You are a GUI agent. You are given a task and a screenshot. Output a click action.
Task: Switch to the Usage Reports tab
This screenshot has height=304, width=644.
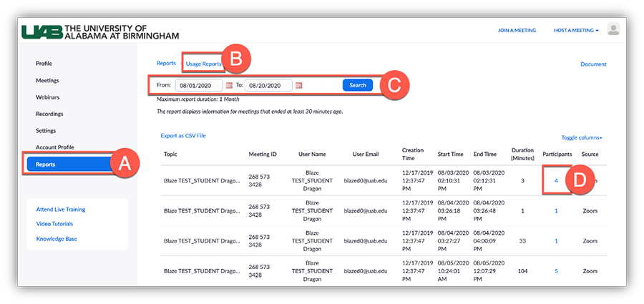pyautogui.click(x=203, y=64)
